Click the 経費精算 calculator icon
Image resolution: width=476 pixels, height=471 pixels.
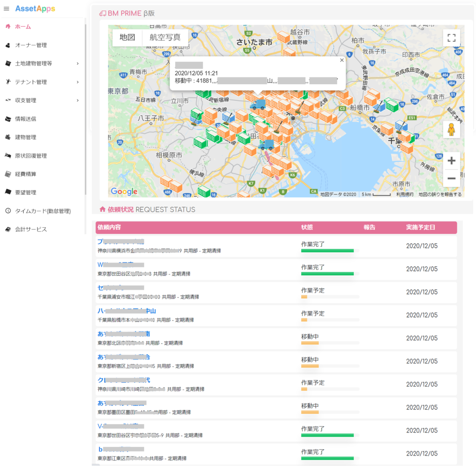[8, 174]
